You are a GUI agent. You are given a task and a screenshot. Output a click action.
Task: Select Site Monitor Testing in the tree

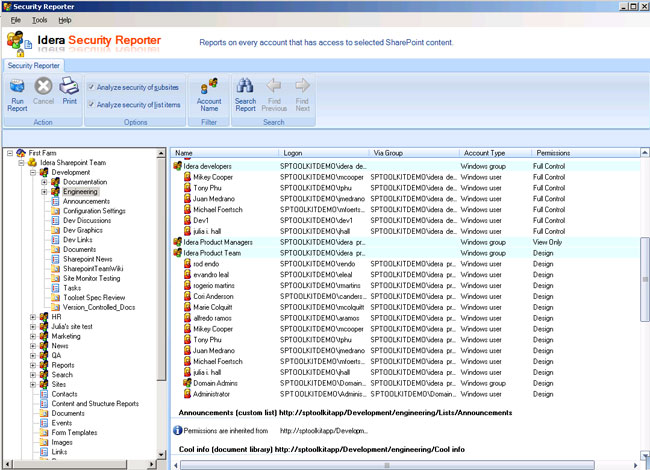(x=92, y=278)
